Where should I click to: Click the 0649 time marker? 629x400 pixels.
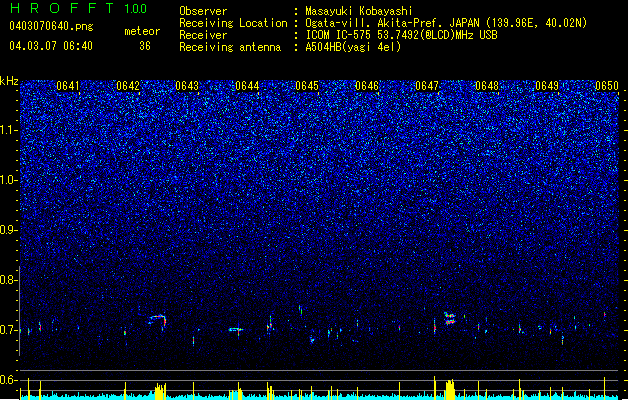click(x=547, y=86)
